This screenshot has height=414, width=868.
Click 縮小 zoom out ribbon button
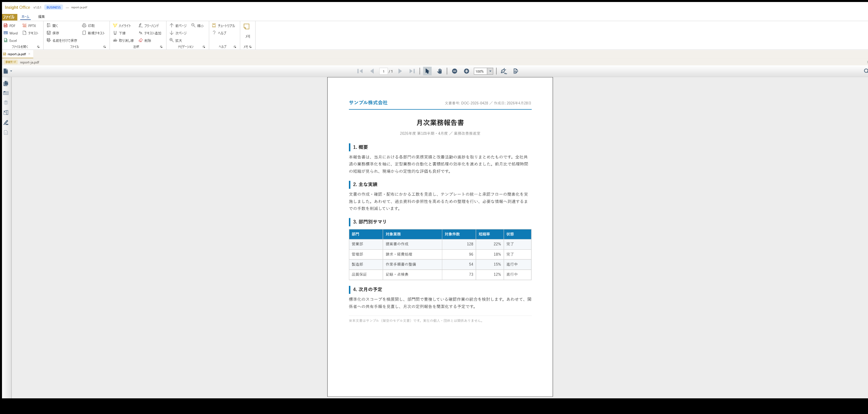(198, 26)
